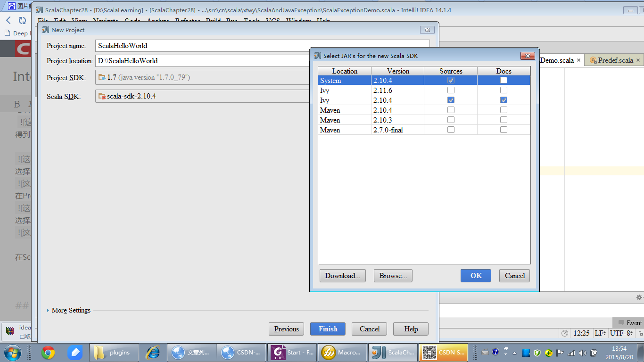
Task: Toggle Docs checkbox for System 2.10.4
Action: coord(504,81)
